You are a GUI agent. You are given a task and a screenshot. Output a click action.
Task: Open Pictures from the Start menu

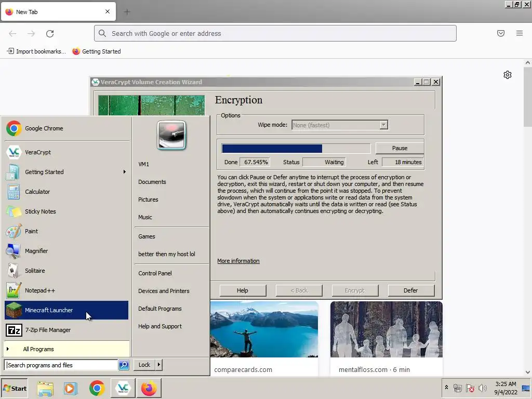(148, 199)
